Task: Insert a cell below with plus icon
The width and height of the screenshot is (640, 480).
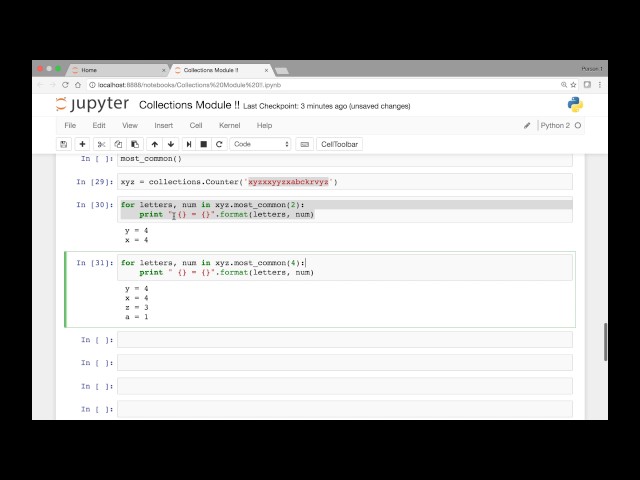Action: pos(82,144)
